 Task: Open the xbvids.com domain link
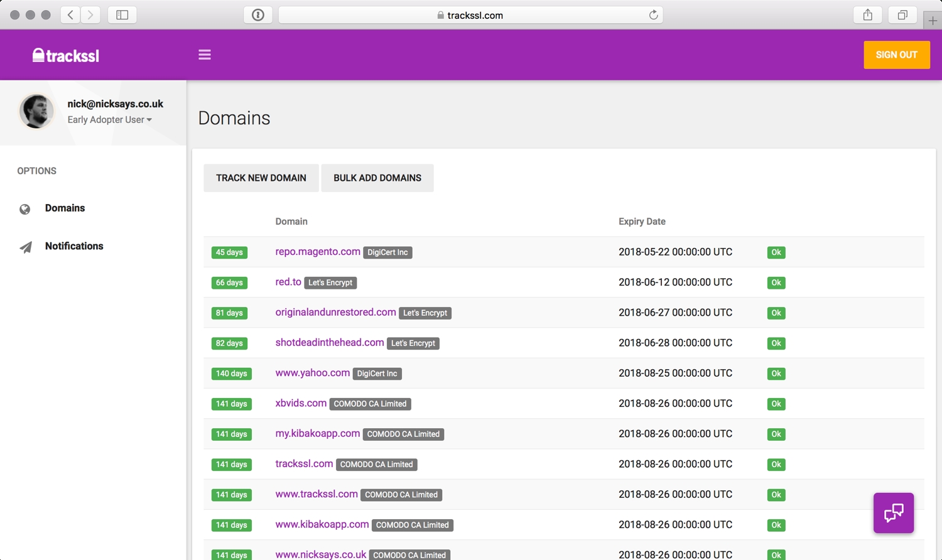(x=301, y=403)
